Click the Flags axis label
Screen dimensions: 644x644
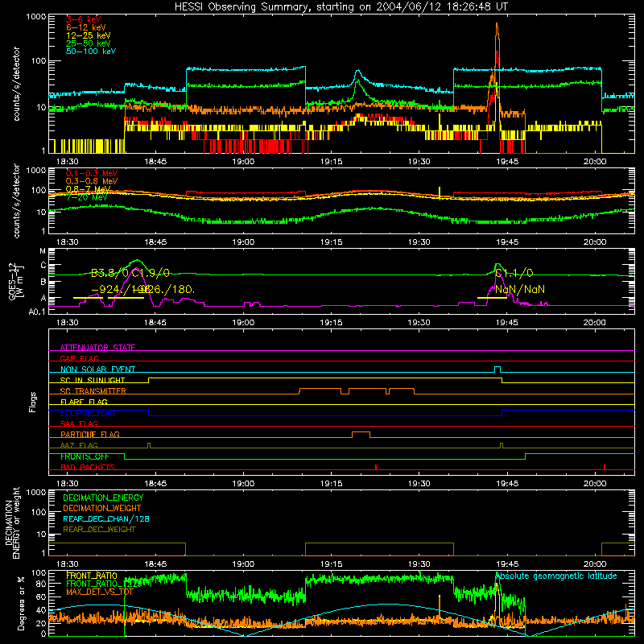click(33, 402)
